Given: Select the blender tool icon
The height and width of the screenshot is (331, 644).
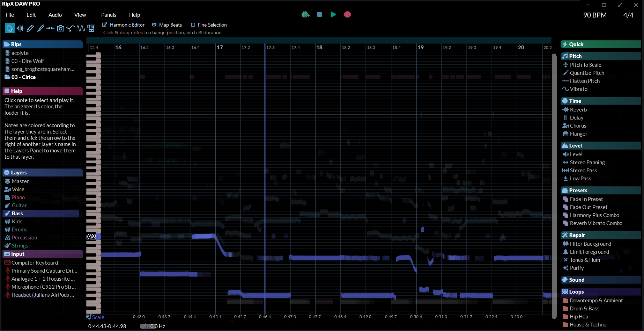Looking at the screenshot, I should coord(91,28).
